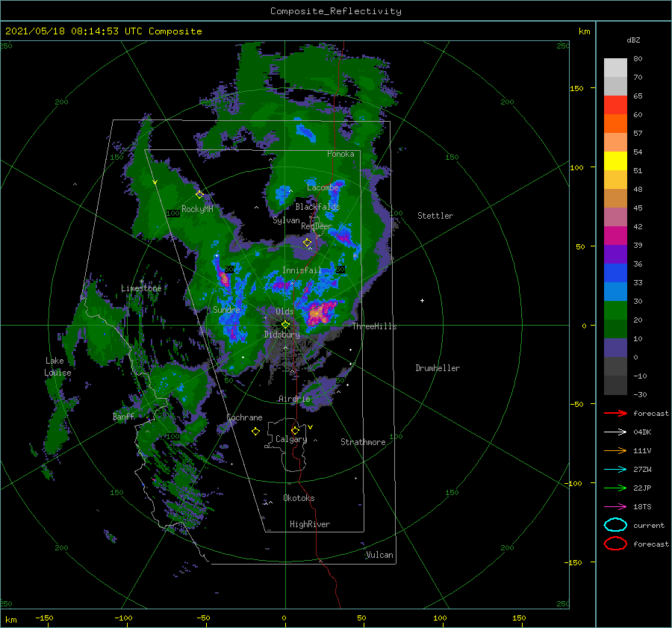Click the Innisfail city label
Viewport: 672px width, 628px height.
point(302,270)
